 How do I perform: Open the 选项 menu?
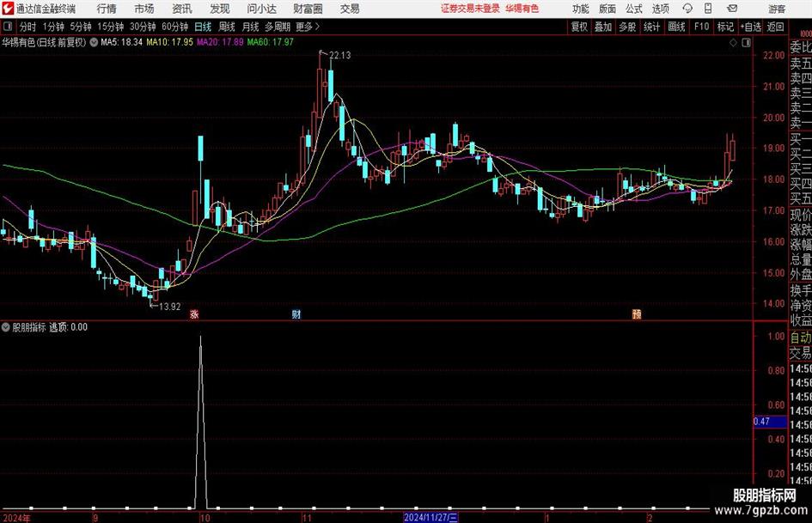click(x=660, y=9)
